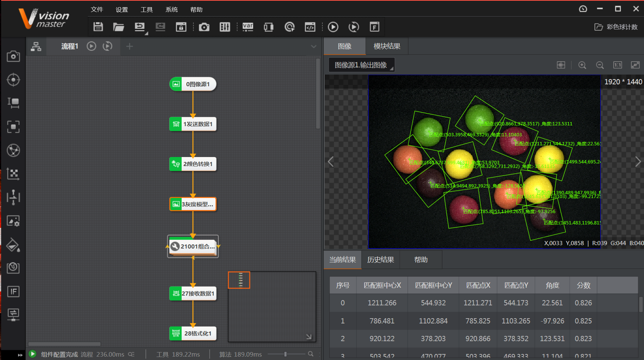This screenshot has width=644, height=360.
Task: Expand the bottom-left sidebar arrows
Action: point(20,355)
